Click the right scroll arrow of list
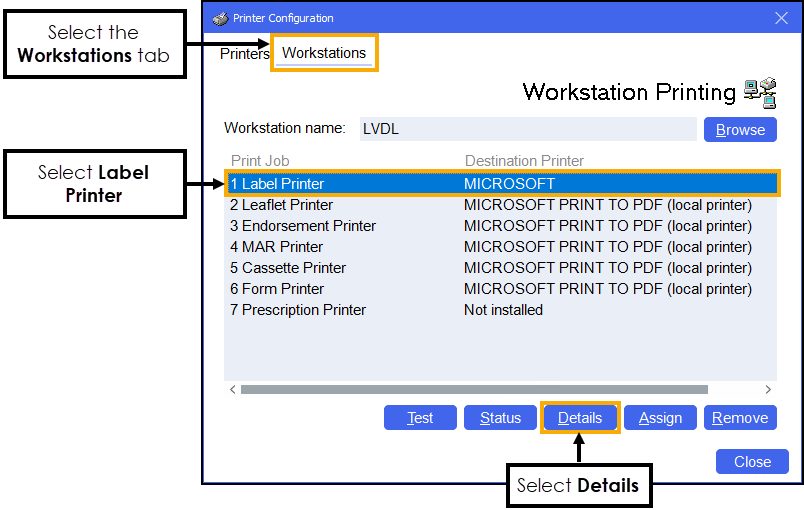The height and width of the screenshot is (510, 804). tap(768, 390)
